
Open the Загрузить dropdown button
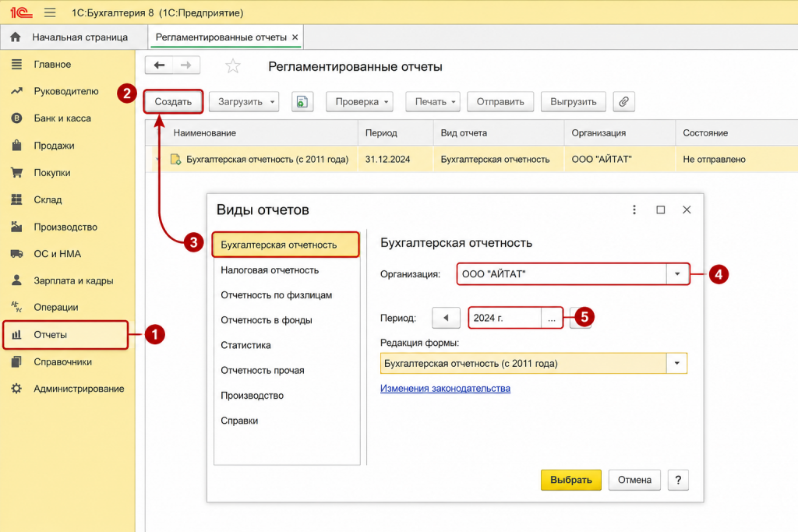point(244,102)
